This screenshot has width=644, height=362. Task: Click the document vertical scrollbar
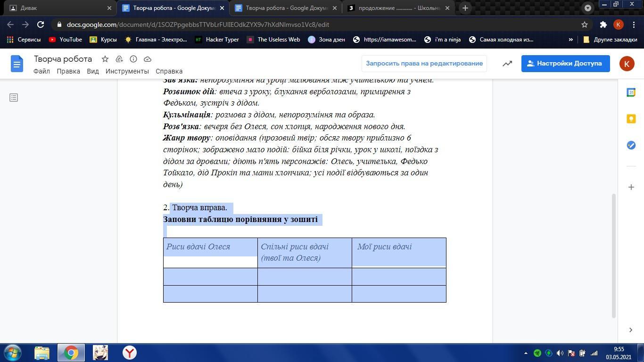(x=613, y=255)
